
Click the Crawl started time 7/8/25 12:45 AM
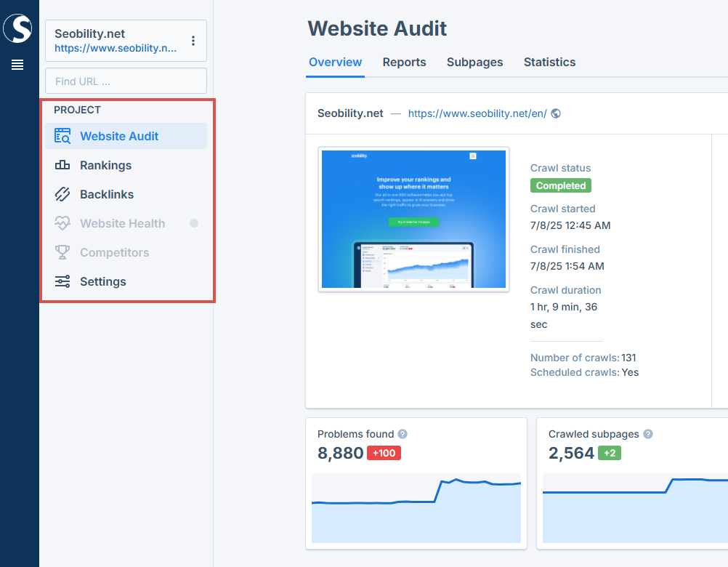tap(570, 225)
